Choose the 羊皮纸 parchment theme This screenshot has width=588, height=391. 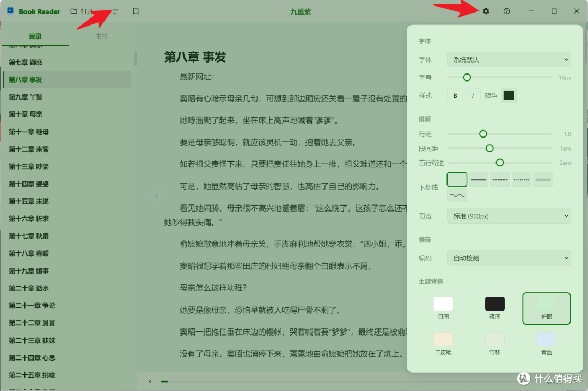443,344
